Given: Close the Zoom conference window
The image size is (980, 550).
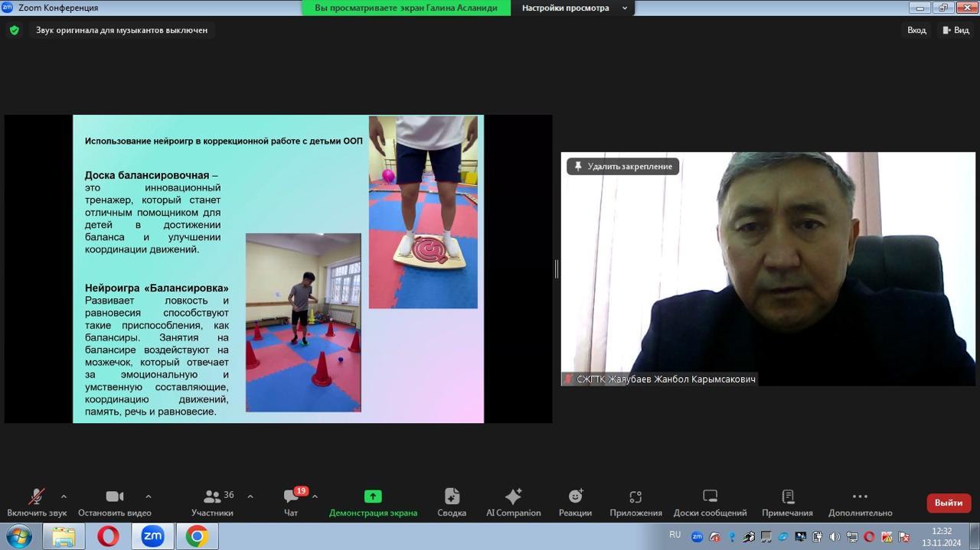Looking at the screenshot, I should coord(965,8).
